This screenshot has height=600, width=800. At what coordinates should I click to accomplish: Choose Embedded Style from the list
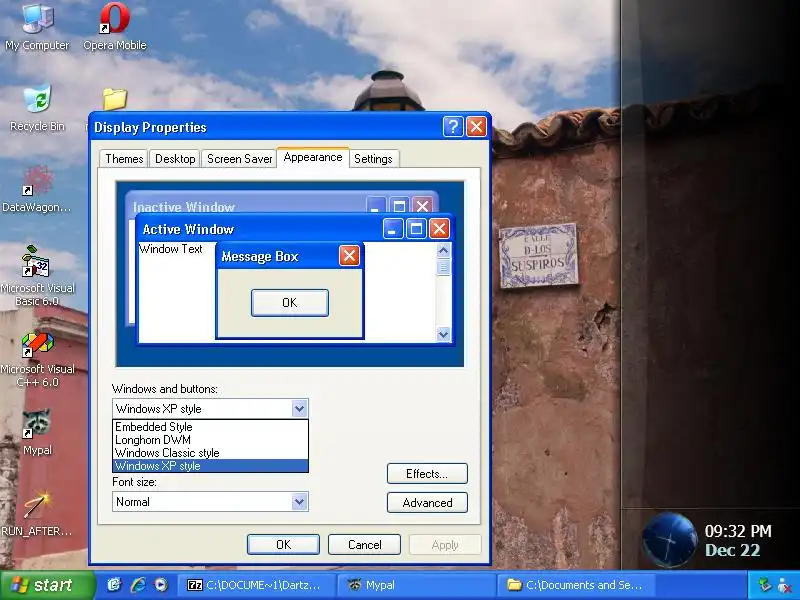[x=210, y=427]
